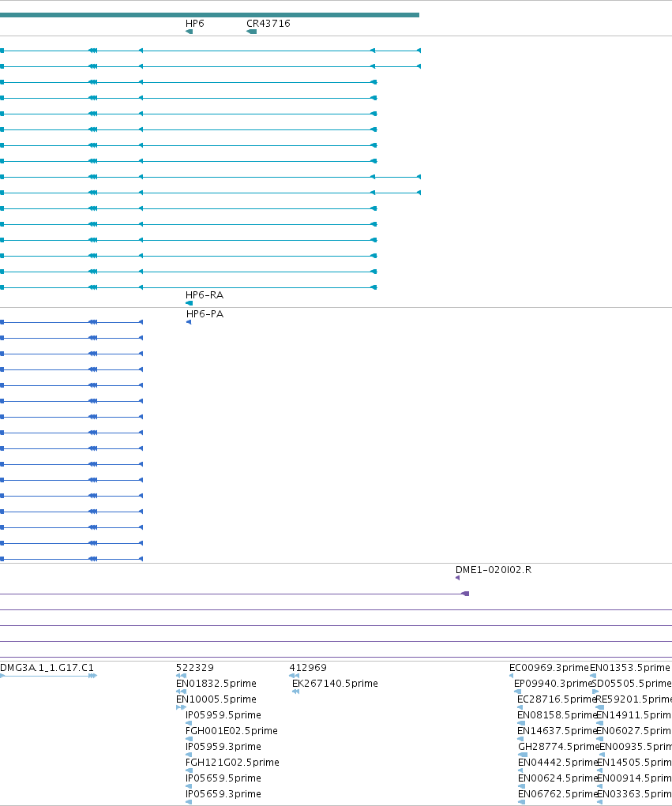Select the FGH001E02.5prime EST label
672x806 pixels.
[231, 731]
